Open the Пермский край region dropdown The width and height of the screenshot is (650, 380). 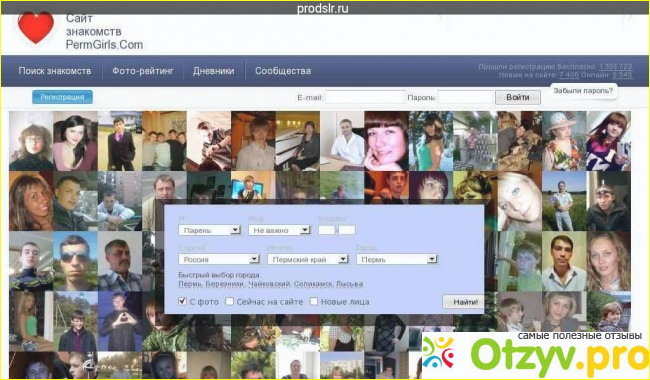(x=308, y=259)
